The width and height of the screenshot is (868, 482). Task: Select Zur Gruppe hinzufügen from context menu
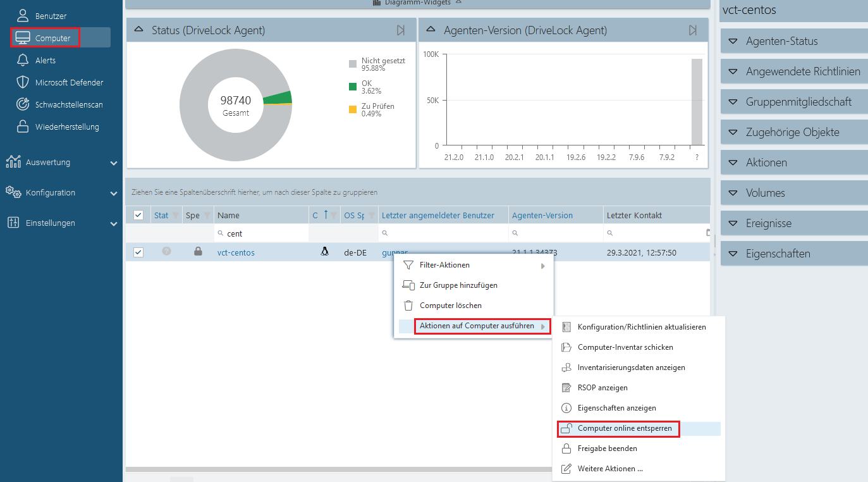pos(458,285)
